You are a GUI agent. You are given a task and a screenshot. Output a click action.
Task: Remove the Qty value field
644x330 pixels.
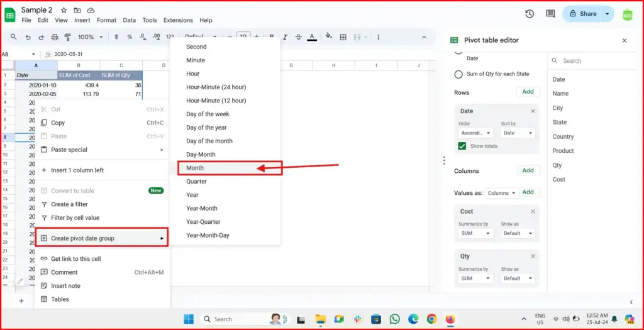coord(533,256)
